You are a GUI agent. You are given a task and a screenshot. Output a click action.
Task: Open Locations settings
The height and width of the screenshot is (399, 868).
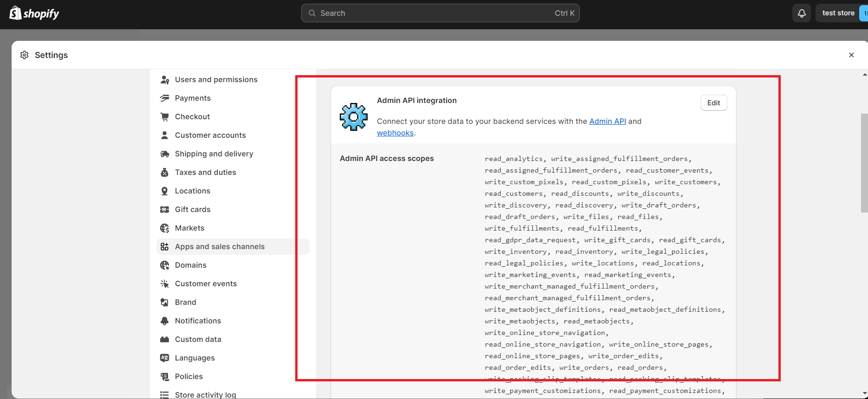[x=233, y=191]
